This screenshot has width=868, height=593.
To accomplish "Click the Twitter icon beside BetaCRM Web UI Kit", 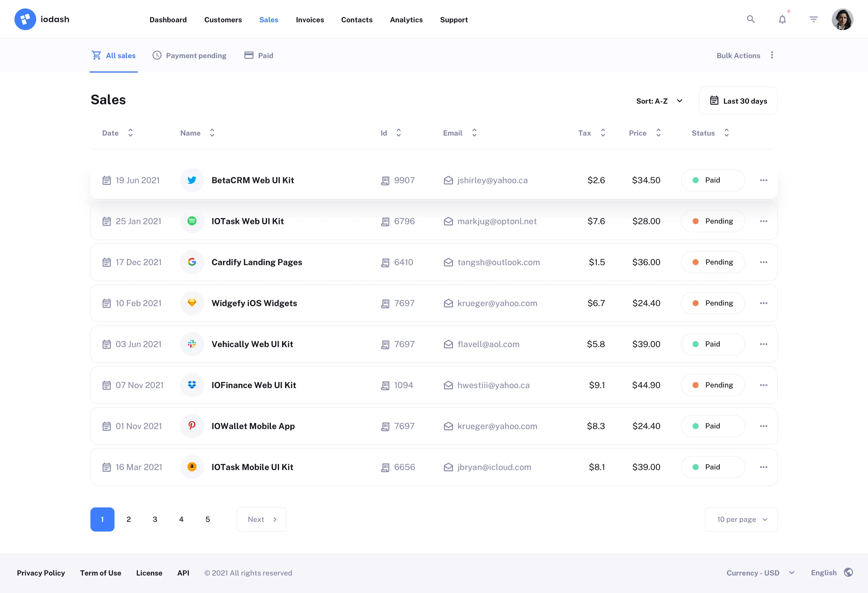I will [x=192, y=180].
